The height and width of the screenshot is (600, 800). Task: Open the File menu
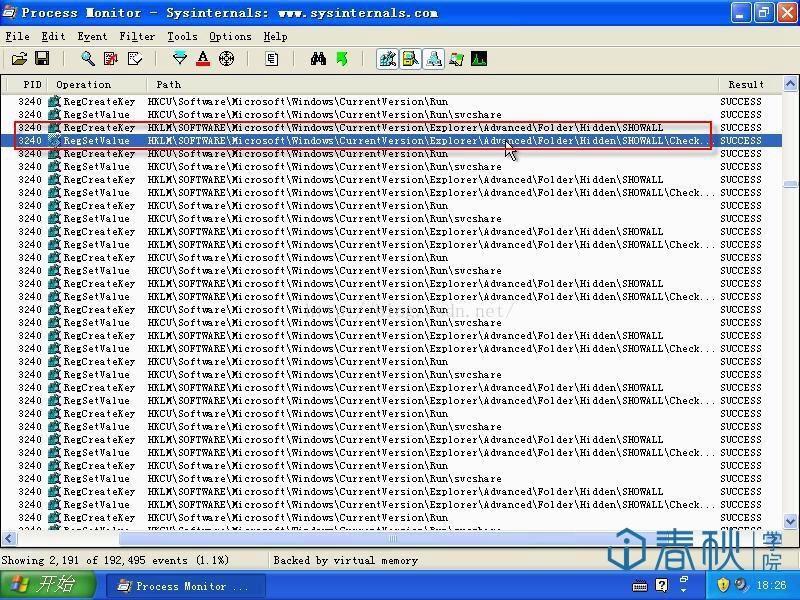pos(17,36)
